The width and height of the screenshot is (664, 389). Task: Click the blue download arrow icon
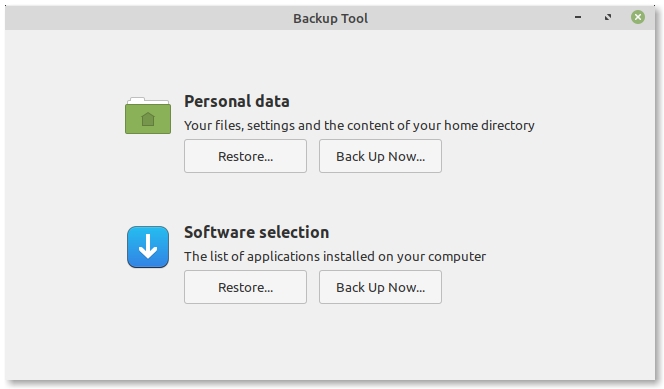[x=148, y=247]
